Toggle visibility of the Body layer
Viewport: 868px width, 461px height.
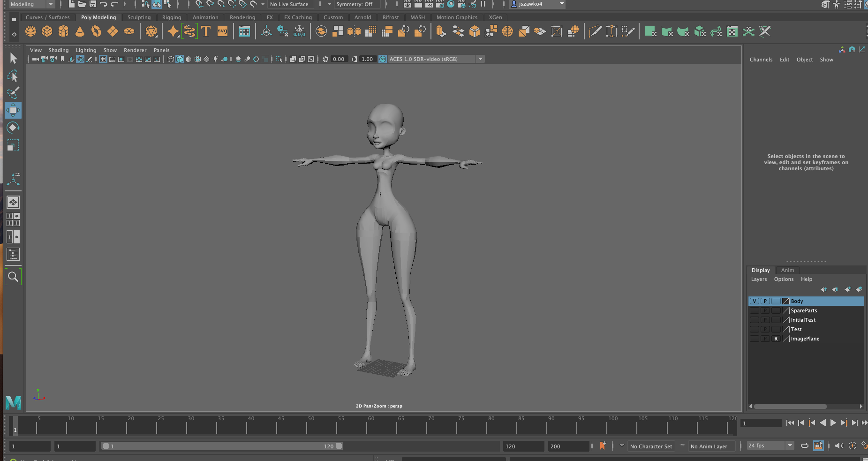point(754,301)
